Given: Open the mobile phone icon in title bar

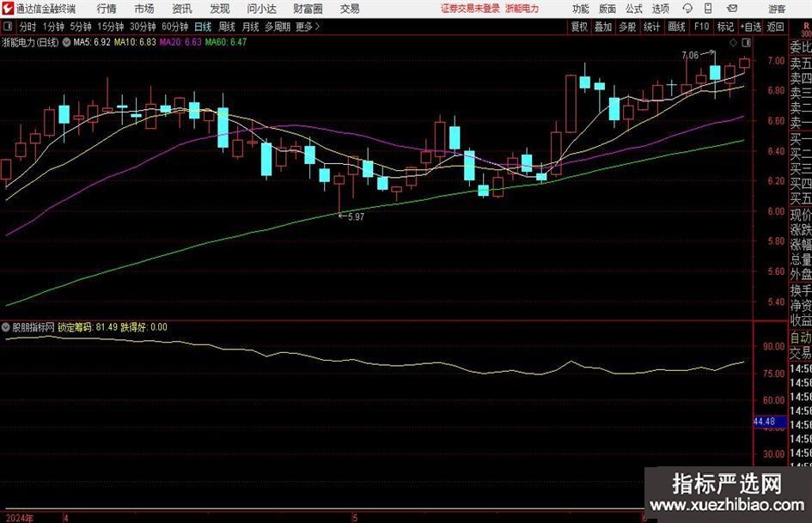Looking at the screenshot, I should click(x=708, y=9).
